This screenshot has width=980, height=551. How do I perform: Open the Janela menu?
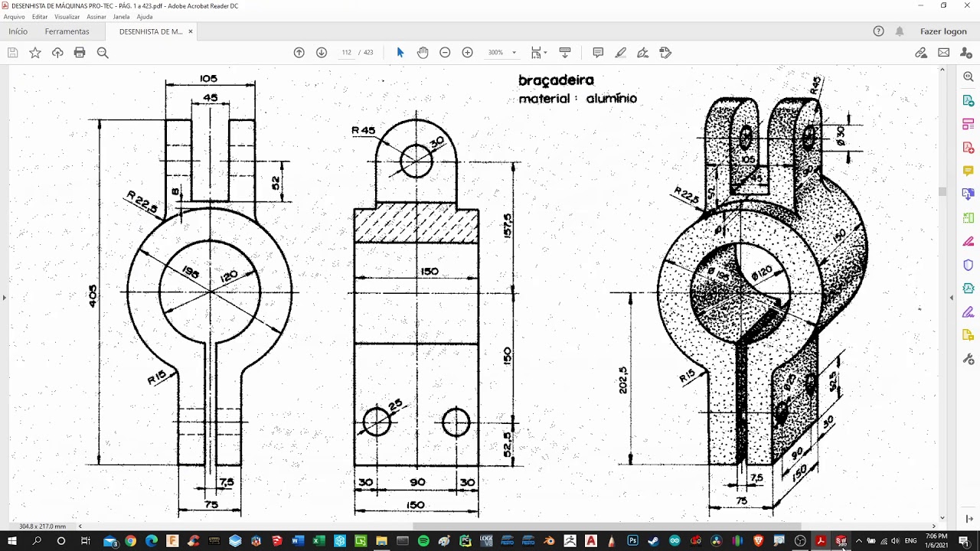tap(121, 17)
